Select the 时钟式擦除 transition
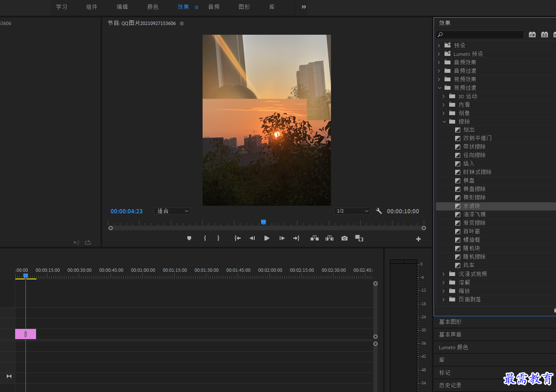This screenshot has height=392, width=556. pyautogui.click(x=477, y=172)
